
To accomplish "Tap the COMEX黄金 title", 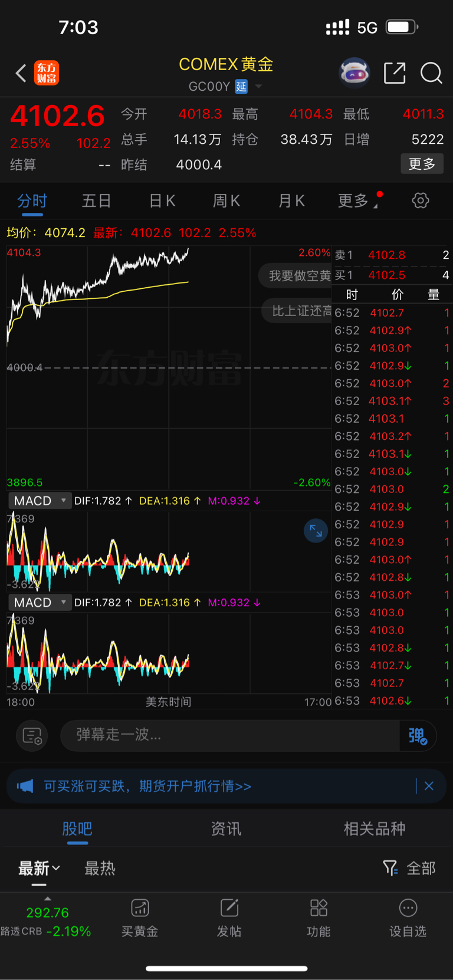I will (226, 64).
